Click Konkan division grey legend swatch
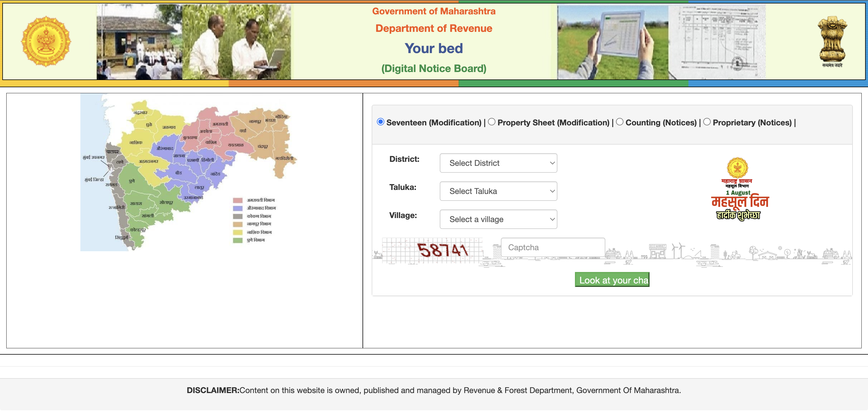Viewport: 868px width, 412px height. [x=238, y=217]
